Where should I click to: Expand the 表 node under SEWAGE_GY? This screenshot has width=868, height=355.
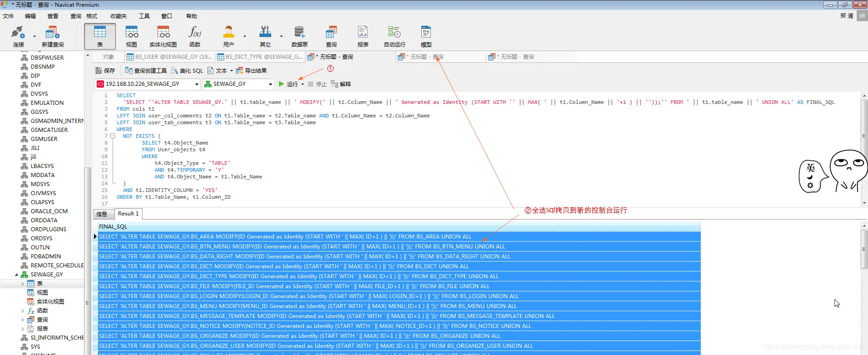(23, 284)
